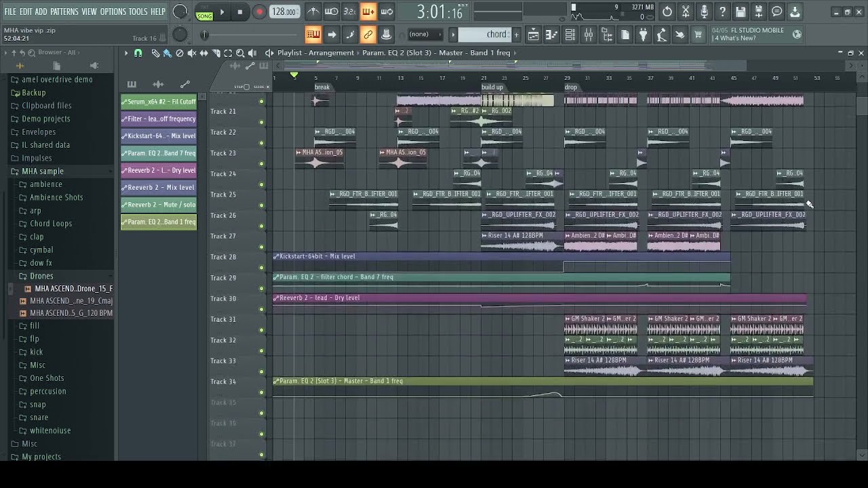Image resolution: width=868 pixels, height=488 pixels.
Task: Select the playlist pencil draw tool
Action: [x=155, y=53]
